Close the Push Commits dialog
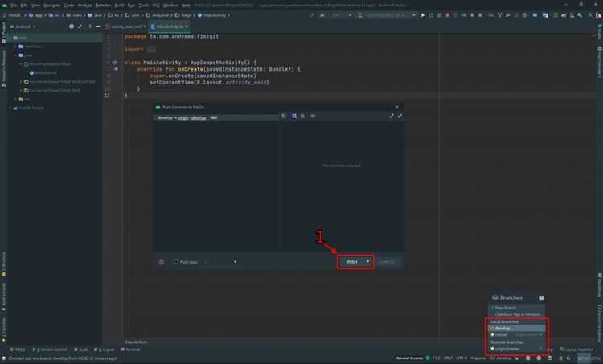 [x=397, y=107]
